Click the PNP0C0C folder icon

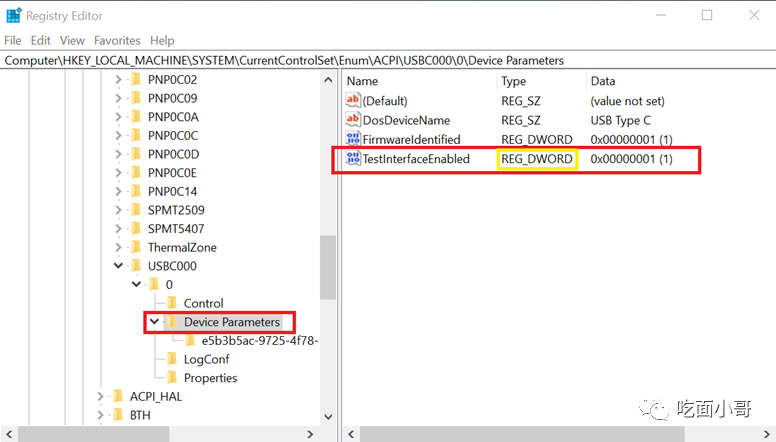tap(136, 136)
